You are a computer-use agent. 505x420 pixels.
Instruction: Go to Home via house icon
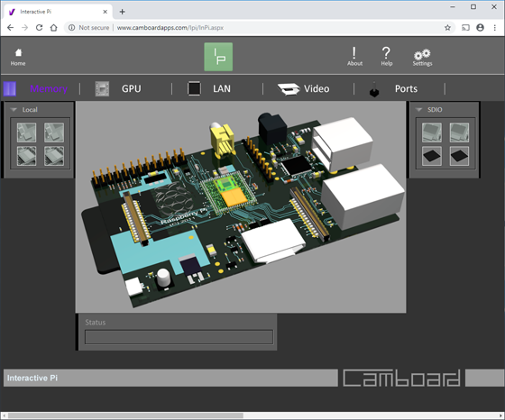18,52
